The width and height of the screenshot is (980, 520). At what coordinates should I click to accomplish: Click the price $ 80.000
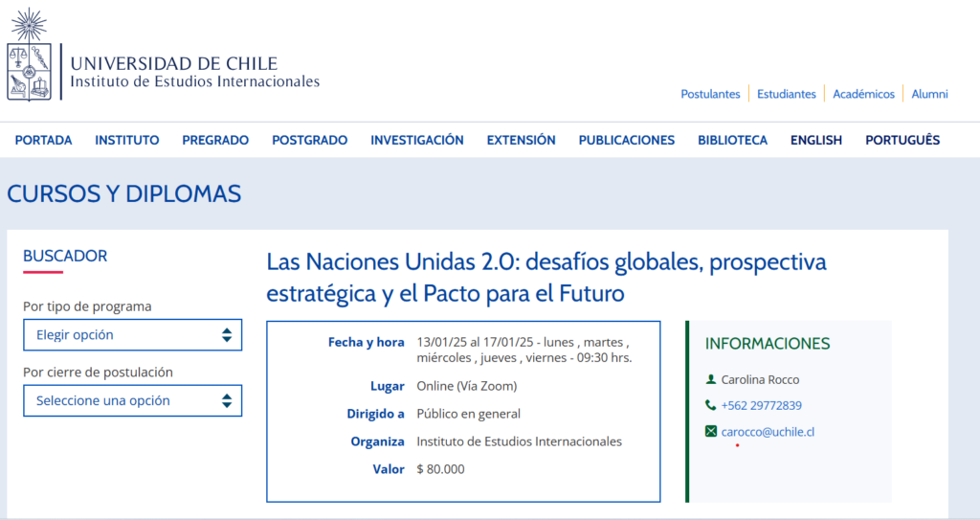coord(440,469)
